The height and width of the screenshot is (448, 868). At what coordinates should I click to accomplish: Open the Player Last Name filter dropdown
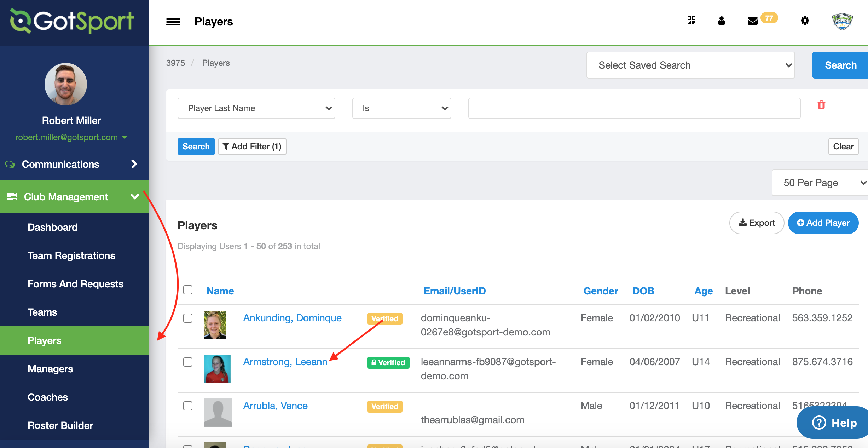tap(256, 108)
